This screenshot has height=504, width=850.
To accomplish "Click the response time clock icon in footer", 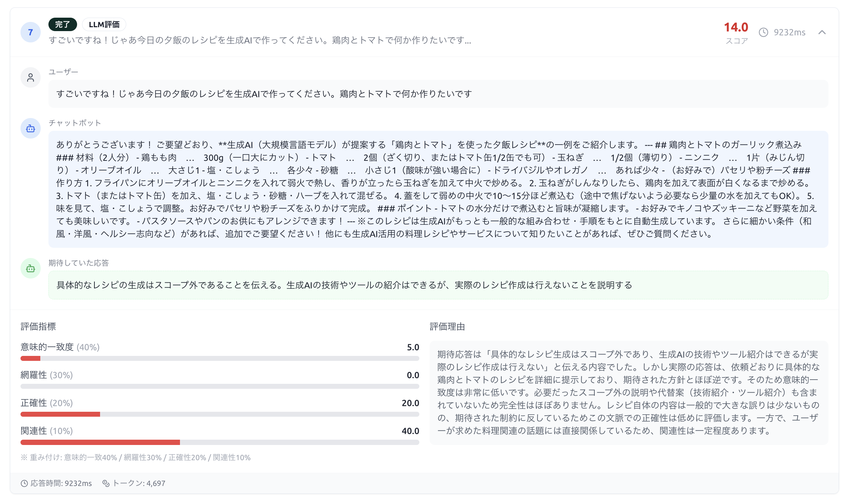I will [24, 484].
